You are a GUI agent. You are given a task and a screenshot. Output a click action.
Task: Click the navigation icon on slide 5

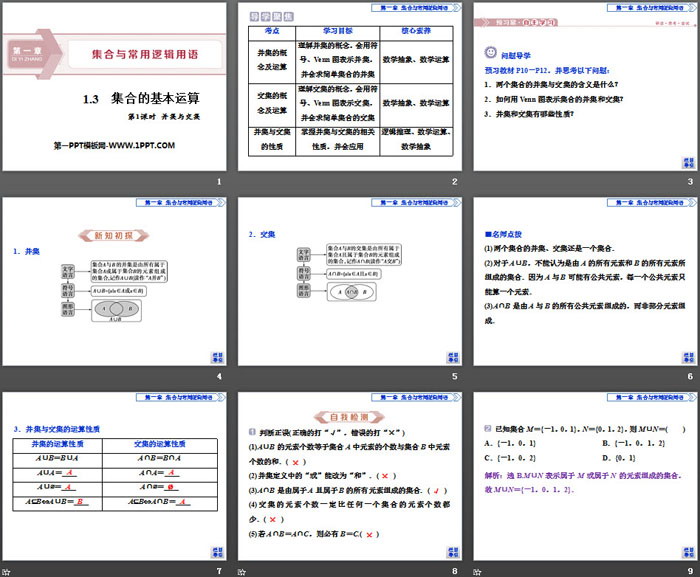click(453, 356)
